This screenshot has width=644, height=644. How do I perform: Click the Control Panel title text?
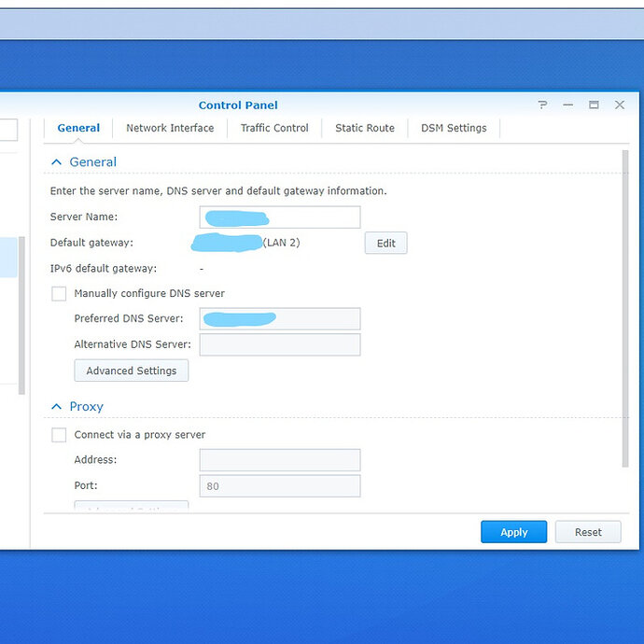[238, 105]
